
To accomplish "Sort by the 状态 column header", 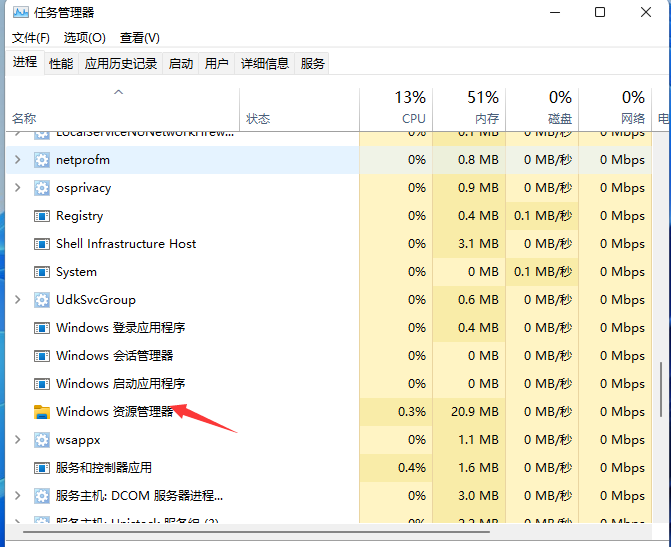I will pyautogui.click(x=300, y=110).
